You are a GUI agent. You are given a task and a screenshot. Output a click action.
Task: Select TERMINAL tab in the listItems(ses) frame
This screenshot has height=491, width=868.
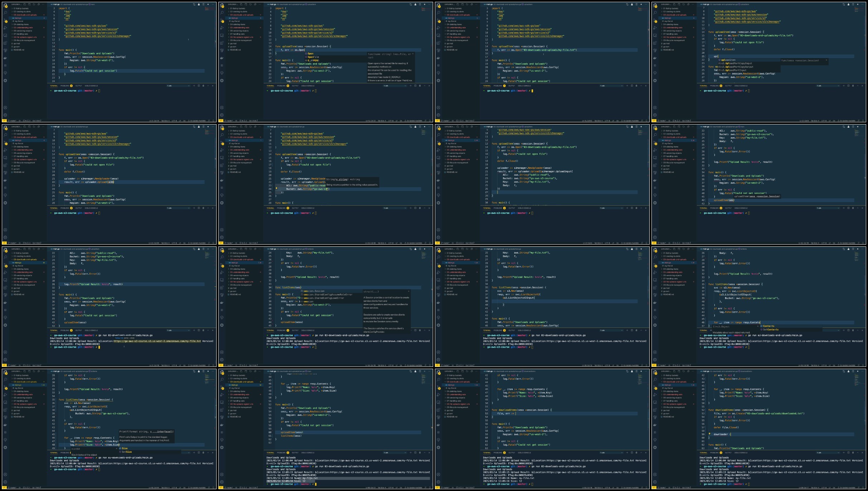click(x=270, y=330)
